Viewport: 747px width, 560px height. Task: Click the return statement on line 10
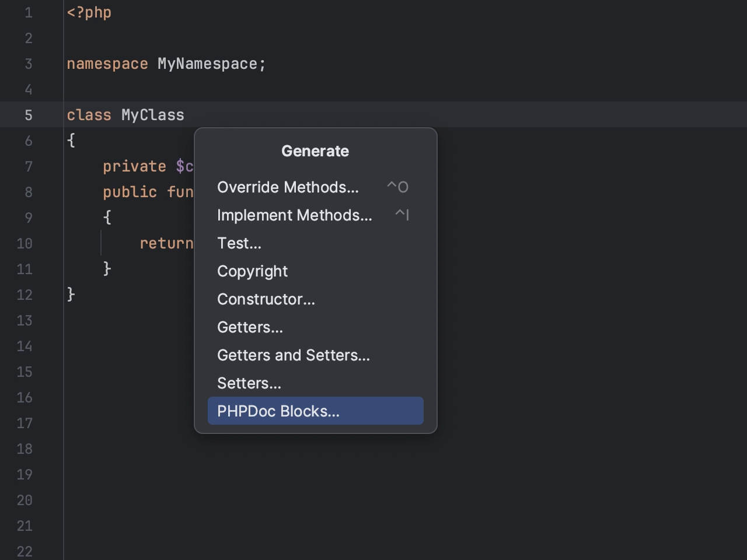(x=166, y=243)
